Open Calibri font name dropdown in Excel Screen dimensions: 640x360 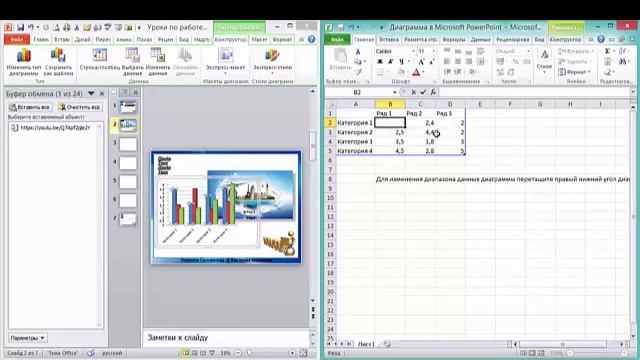(413, 51)
